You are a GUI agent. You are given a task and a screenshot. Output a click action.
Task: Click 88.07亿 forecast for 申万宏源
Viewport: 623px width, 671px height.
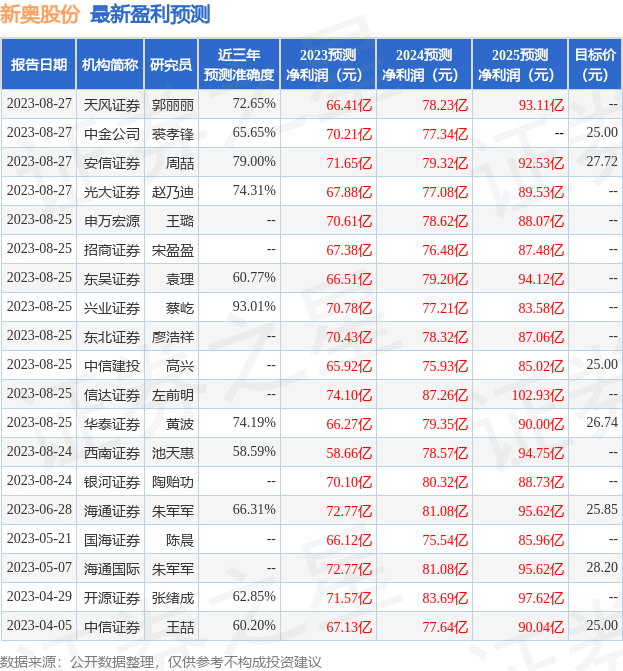click(541, 221)
